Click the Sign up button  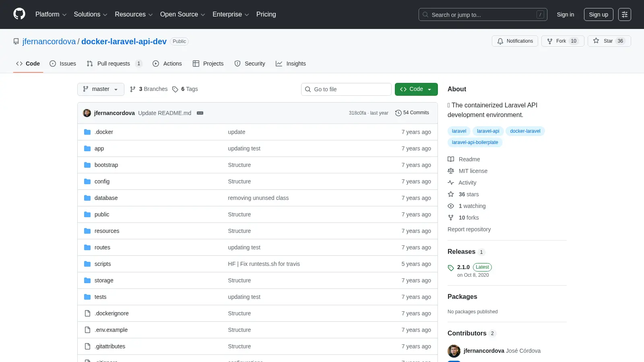(x=599, y=14)
